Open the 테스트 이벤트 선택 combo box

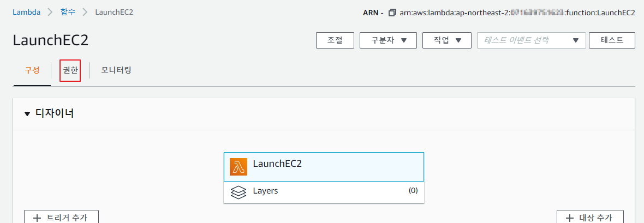532,40
